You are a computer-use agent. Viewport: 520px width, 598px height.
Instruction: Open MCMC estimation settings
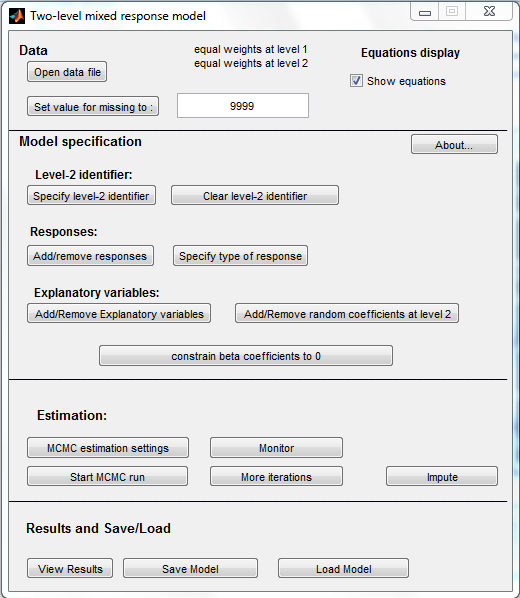point(108,448)
